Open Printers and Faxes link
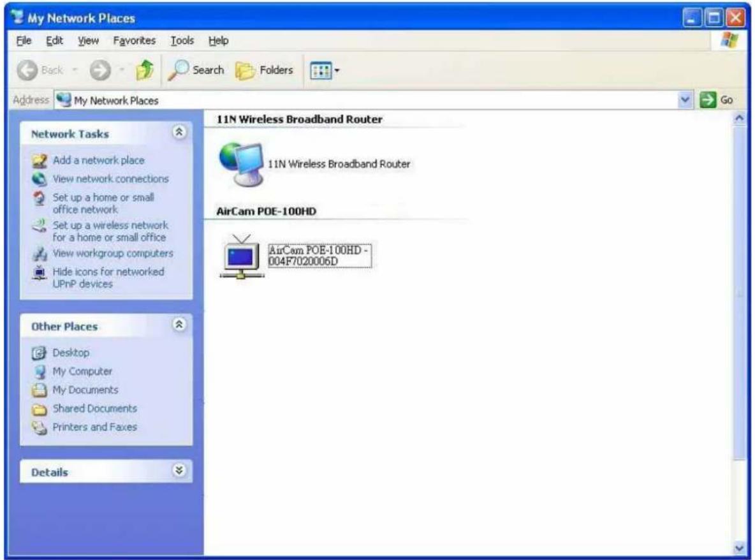The height and width of the screenshot is (560, 755). (x=94, y=427)
